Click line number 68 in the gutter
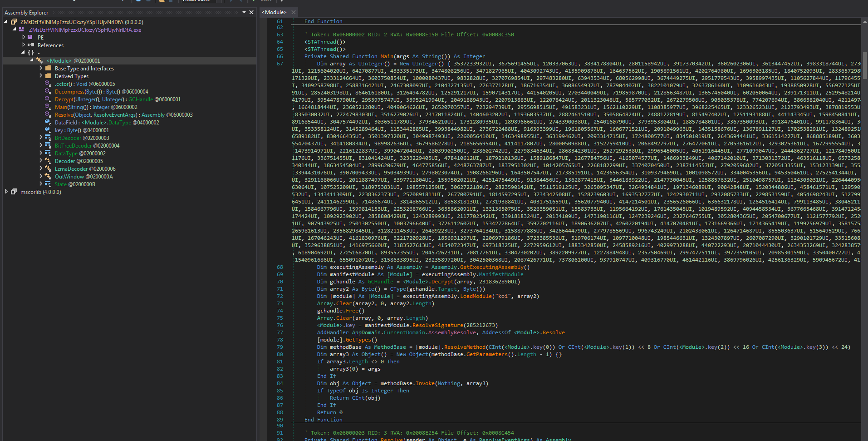868x441 pixels. [x=280, y=267]
